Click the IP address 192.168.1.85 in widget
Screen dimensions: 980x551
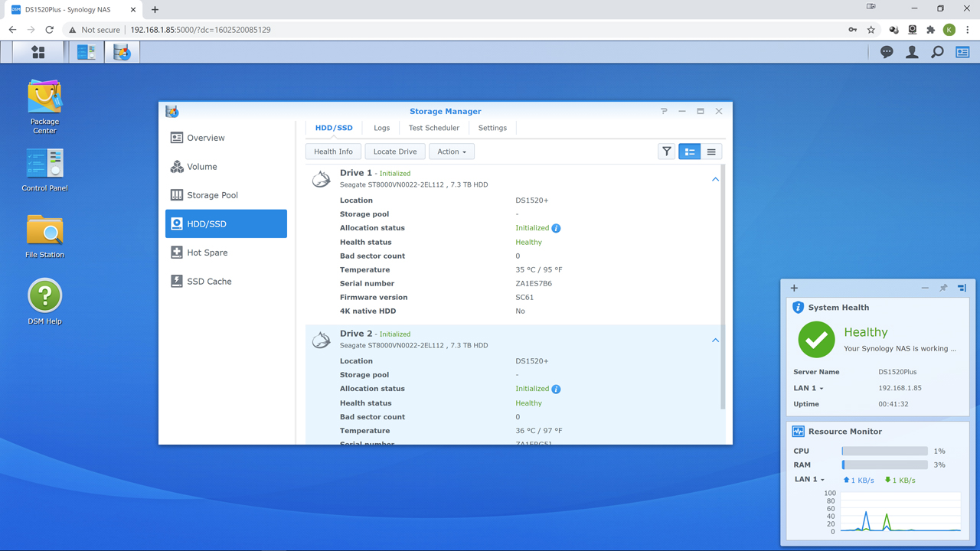tap(900, 388)
